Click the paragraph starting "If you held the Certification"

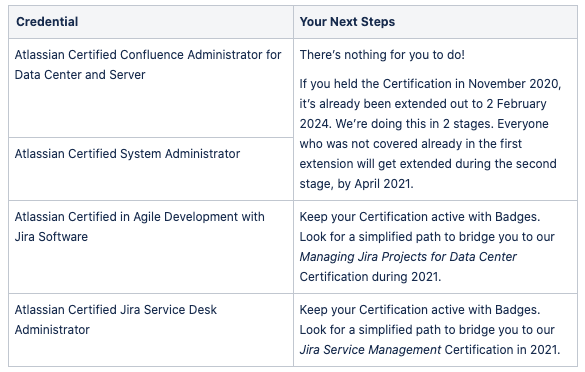point(430,134)
